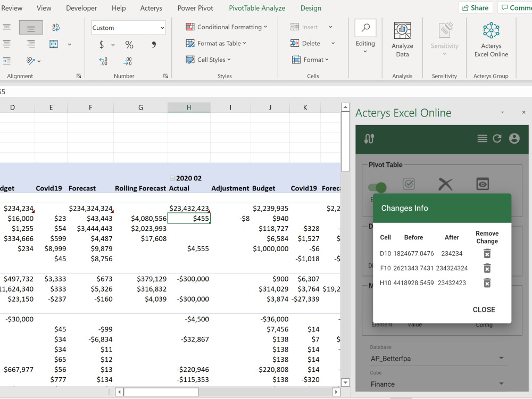Click the Share button
532x399 pixels.
475,8
